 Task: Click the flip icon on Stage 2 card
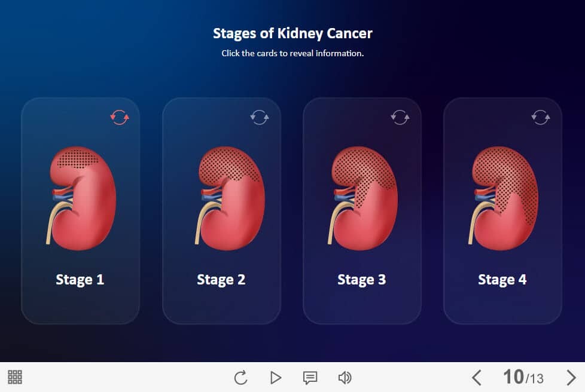pos(260,117)
